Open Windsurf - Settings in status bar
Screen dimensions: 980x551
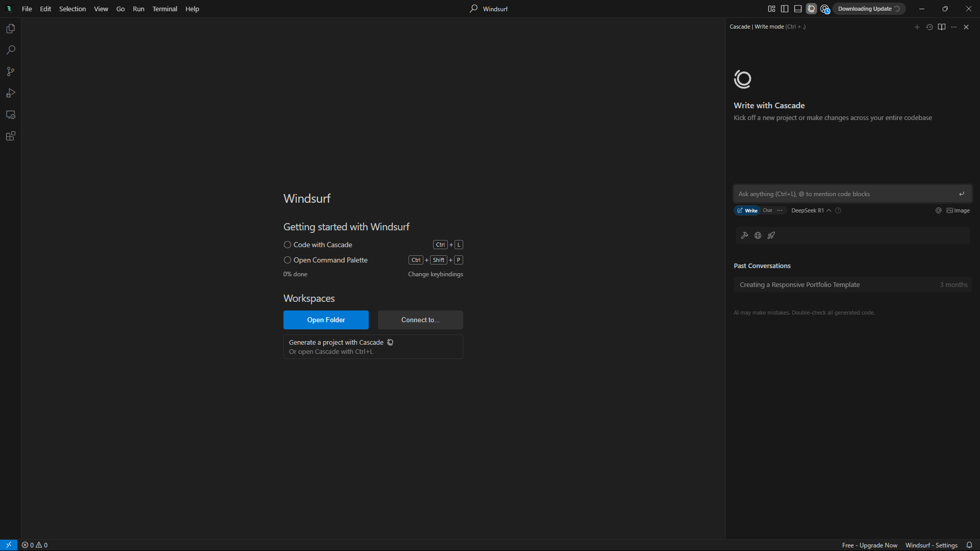pos(931,545)
